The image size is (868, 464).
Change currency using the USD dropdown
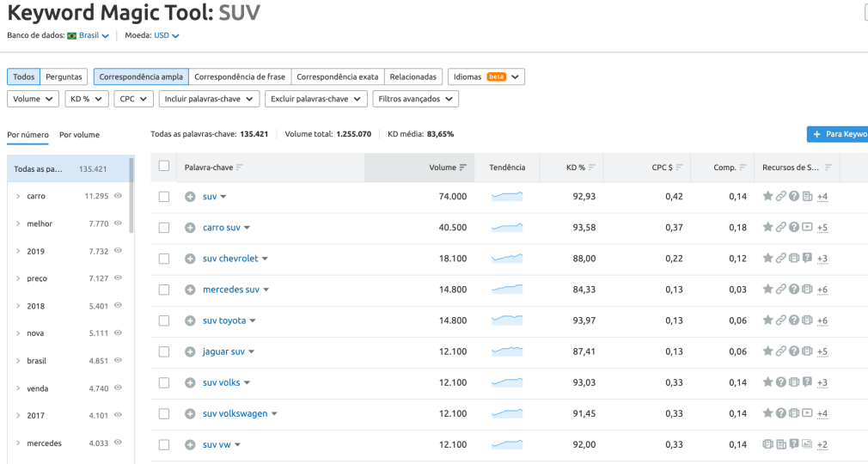tap(166, 35)
